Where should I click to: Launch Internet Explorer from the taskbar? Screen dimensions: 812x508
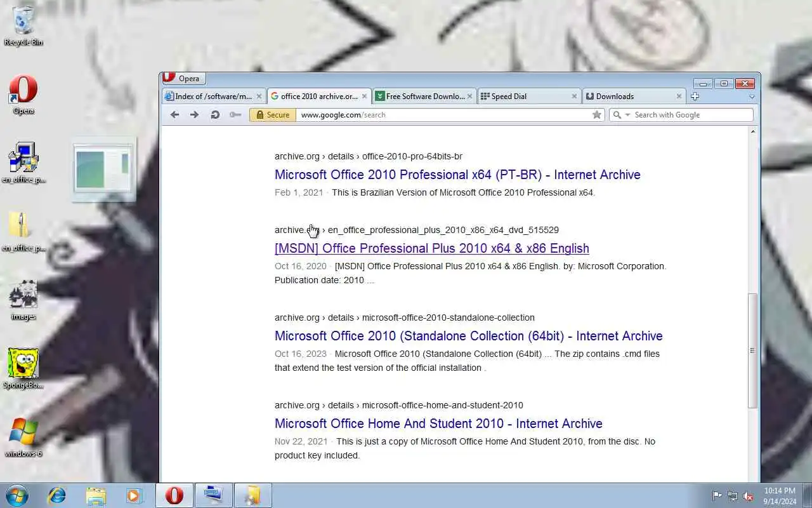(x=57, y=495)
